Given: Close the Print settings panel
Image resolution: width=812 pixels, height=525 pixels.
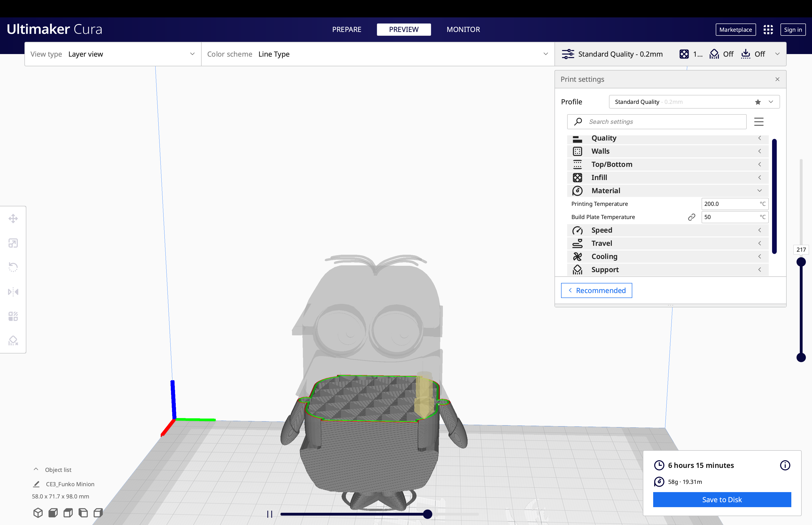Looking at the screenshot, I should click(777, 79).
